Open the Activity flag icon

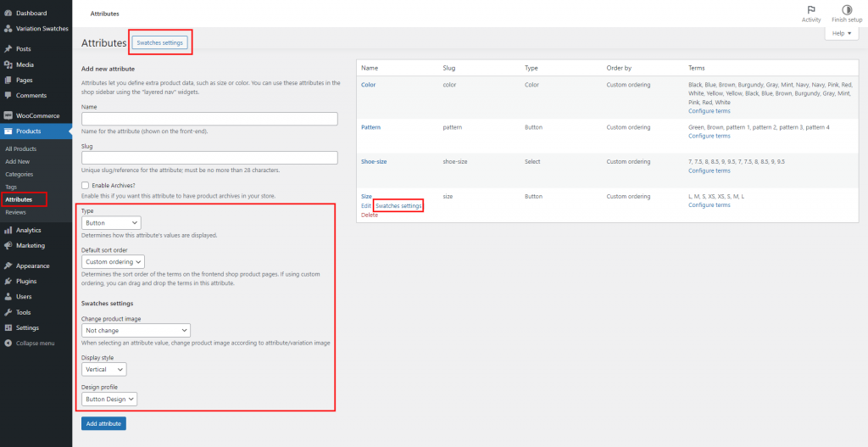point(811,10)
